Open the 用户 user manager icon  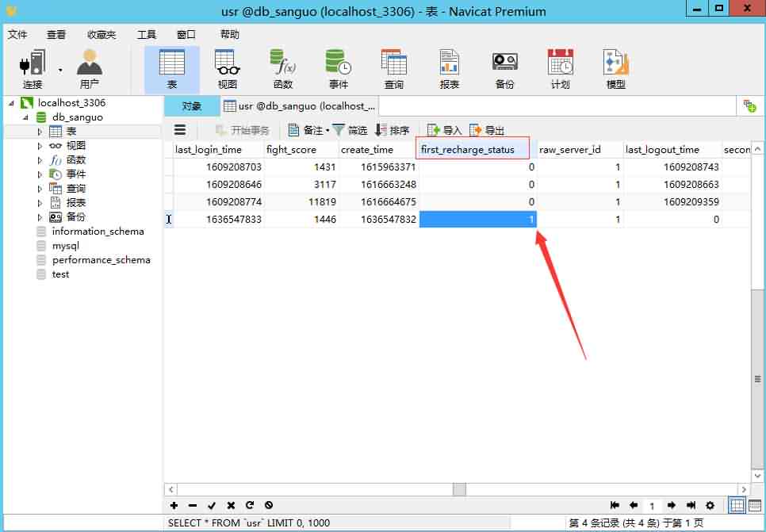89,68
